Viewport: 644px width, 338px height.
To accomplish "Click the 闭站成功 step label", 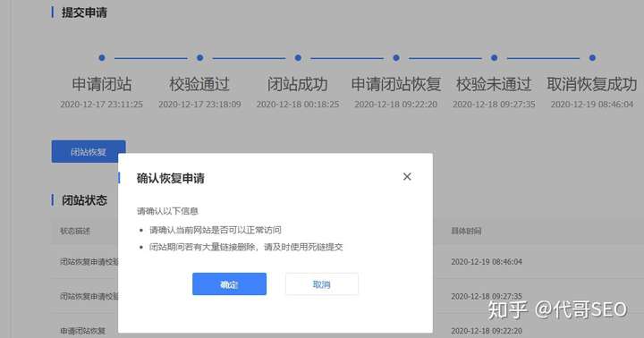I will coord(298,84).
